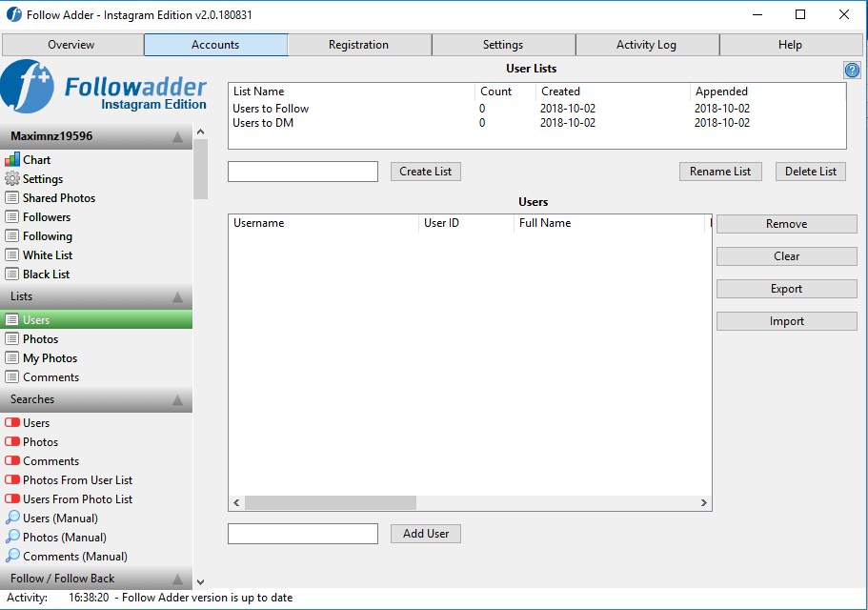Collapse the Maximnz19596 account section
Viewport: 868px width, 610px height.
click(177, 136)
